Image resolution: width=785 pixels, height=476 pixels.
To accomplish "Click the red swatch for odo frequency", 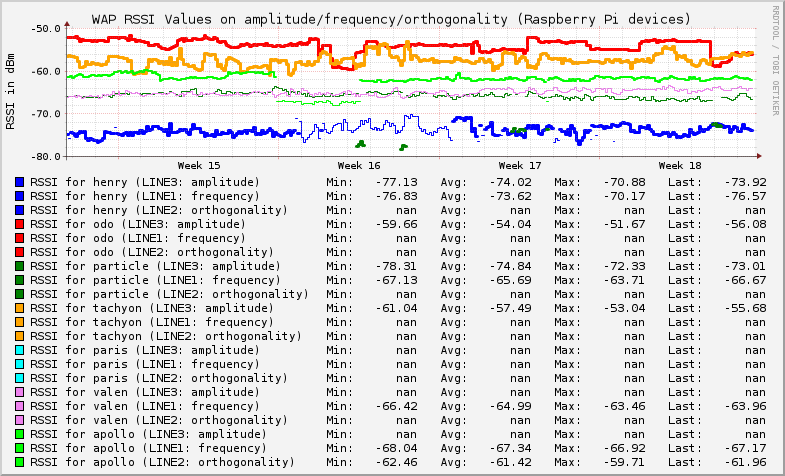I will point(20,238).
